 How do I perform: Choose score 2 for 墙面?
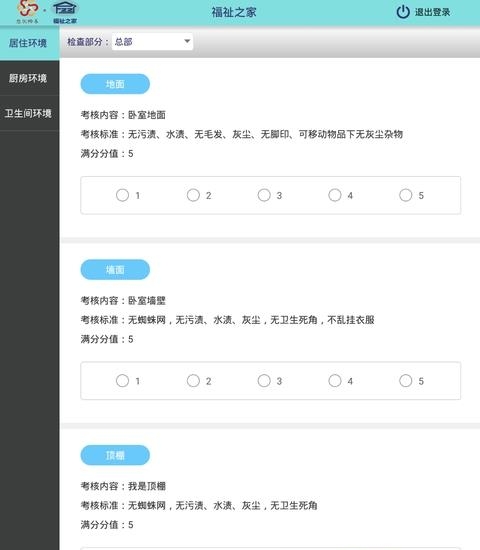tap(193, 381)
